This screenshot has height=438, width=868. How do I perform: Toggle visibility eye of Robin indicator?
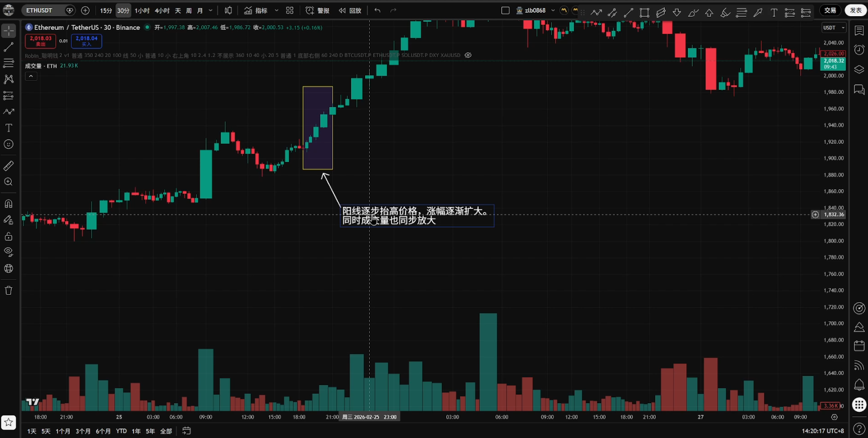tap(468, 56)
